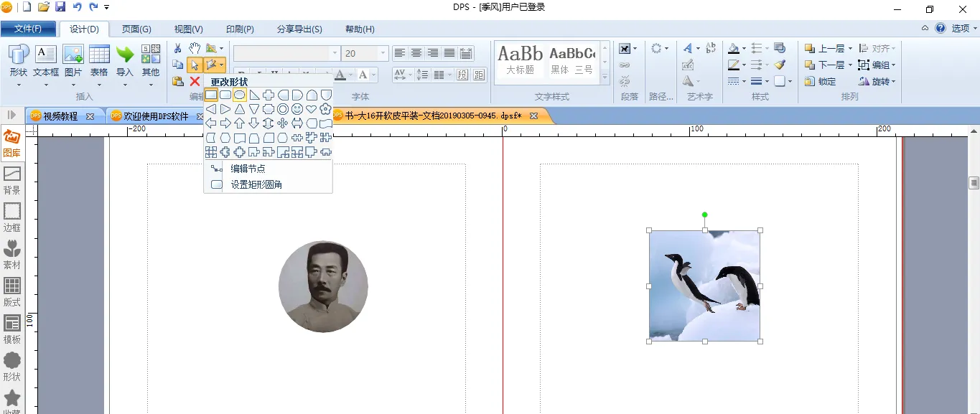
Task: Open the 图库 sidebar panel
Action: coord(12,144)
